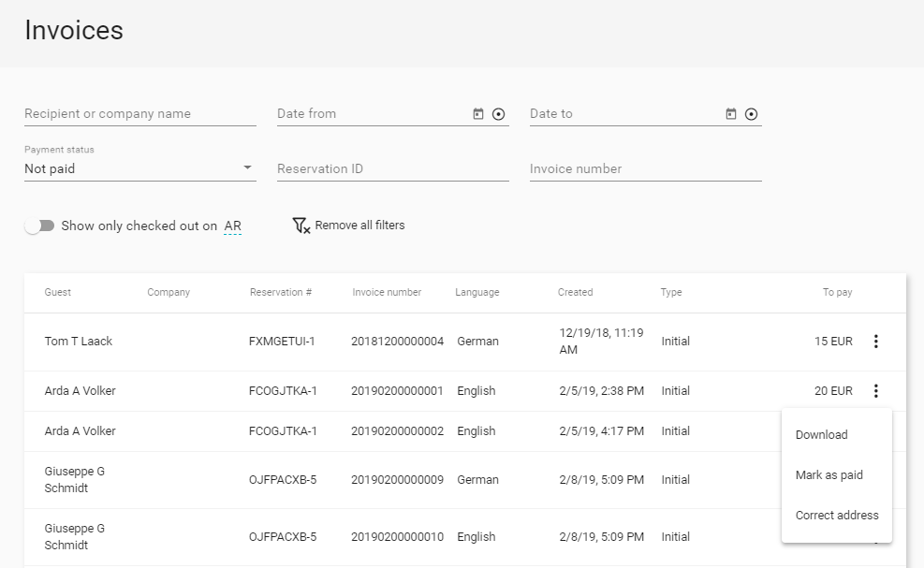Image resolution: width=924 pixels, height=568 pixels.
Task: Click created date 12/19/18, 11:19 AM
Action: pyautogui.click(x=601, y=342)
